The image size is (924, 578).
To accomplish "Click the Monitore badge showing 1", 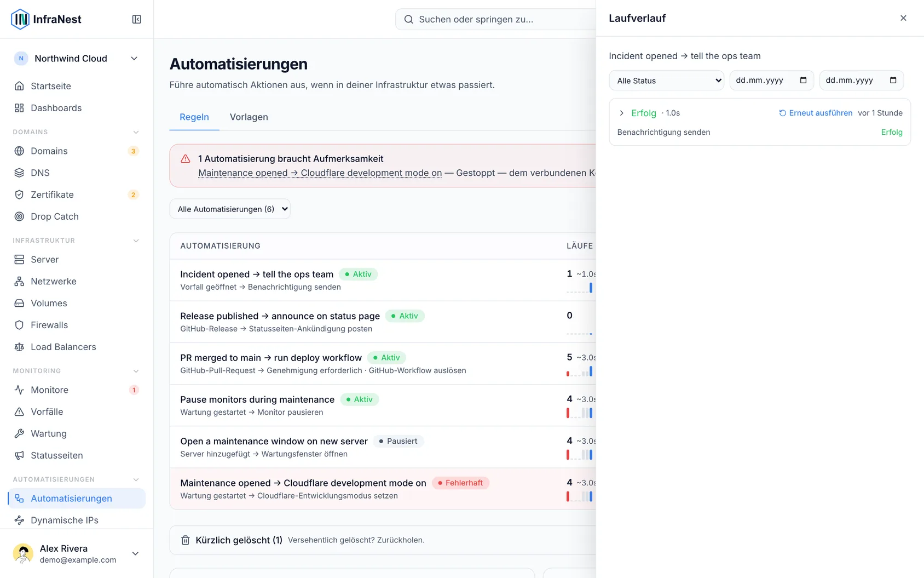I will tap(134, 390).
